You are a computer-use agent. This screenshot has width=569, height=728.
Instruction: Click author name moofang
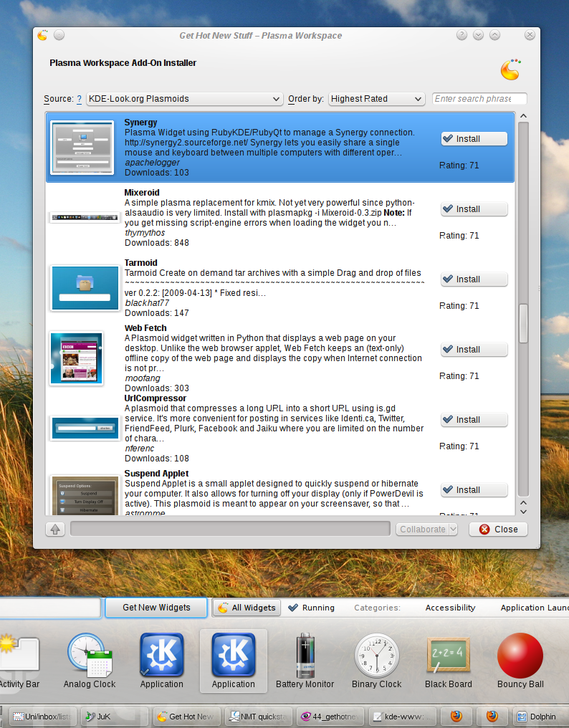pyautogui.click(x=143, y=378)
